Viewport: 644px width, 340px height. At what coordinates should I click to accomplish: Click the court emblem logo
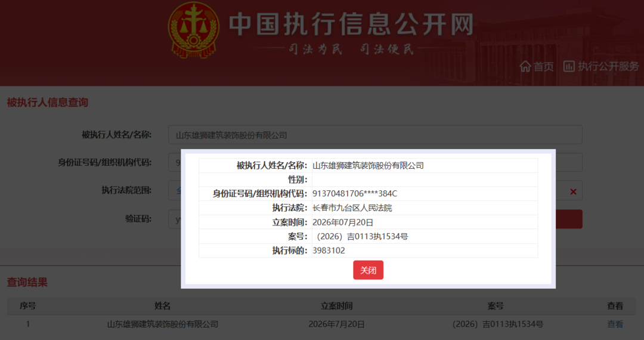point(193,30)
